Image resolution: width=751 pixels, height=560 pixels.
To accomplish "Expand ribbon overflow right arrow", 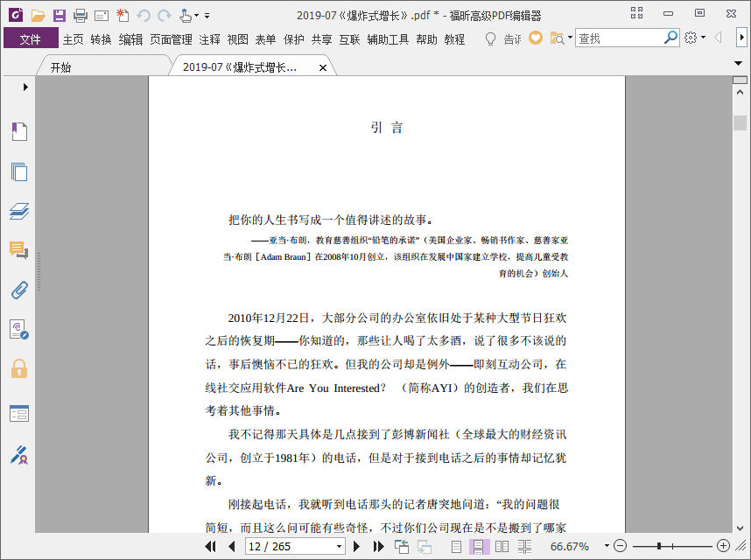I will (x=742, y=38).
